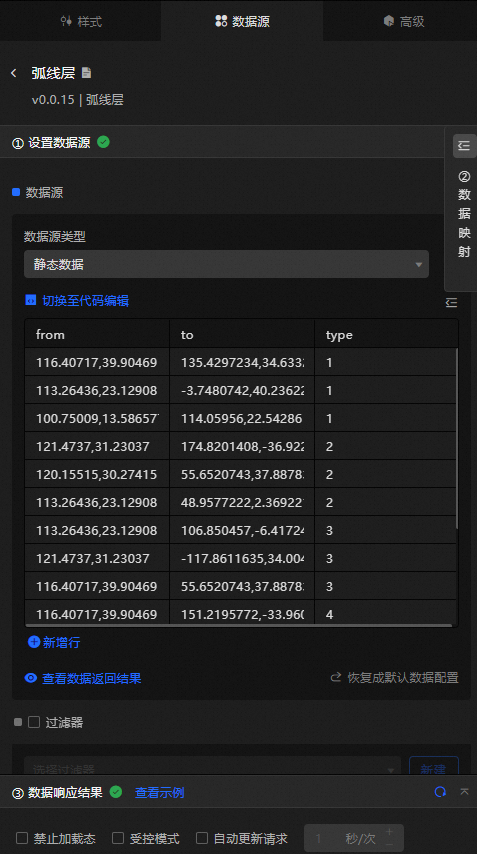Click the table's horizontal scrollbar
477x854 pixels.
click(238, 626)
